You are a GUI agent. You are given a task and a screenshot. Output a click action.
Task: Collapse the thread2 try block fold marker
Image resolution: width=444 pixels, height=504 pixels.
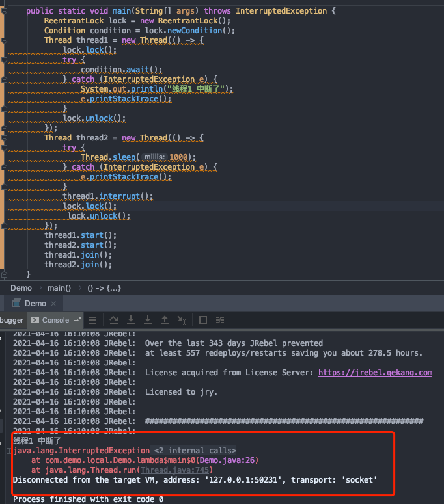pos(4,148)
